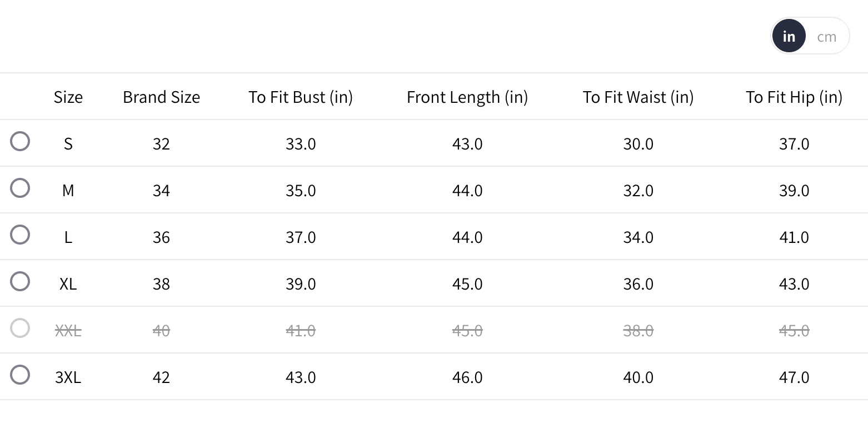Switch units to cm

coord(826,37)
